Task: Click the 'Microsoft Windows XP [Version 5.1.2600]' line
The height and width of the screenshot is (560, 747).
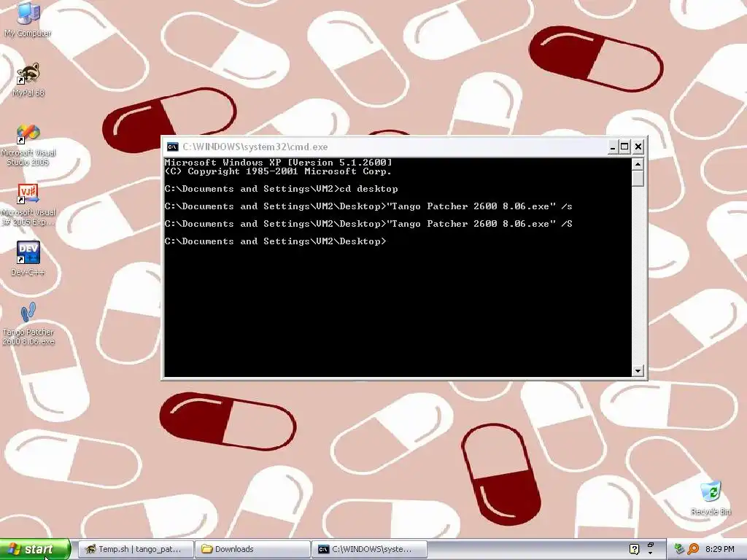Action: [x=278, y=163]
